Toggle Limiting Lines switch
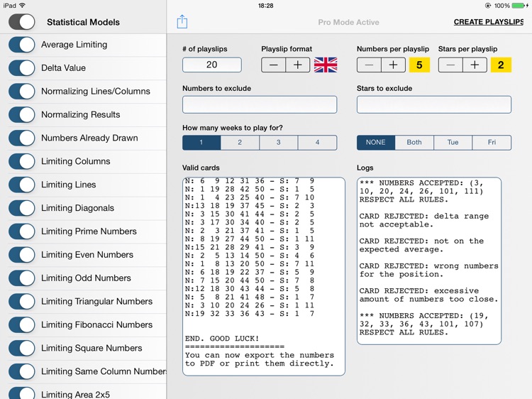This screenshot has width=532, height=399. (22, 185)
